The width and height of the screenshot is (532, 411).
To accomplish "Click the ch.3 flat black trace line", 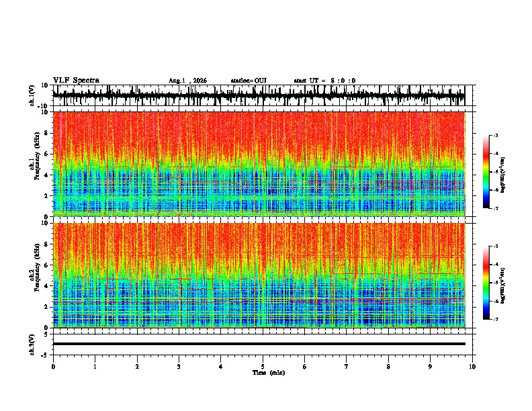I will (259, 344).
